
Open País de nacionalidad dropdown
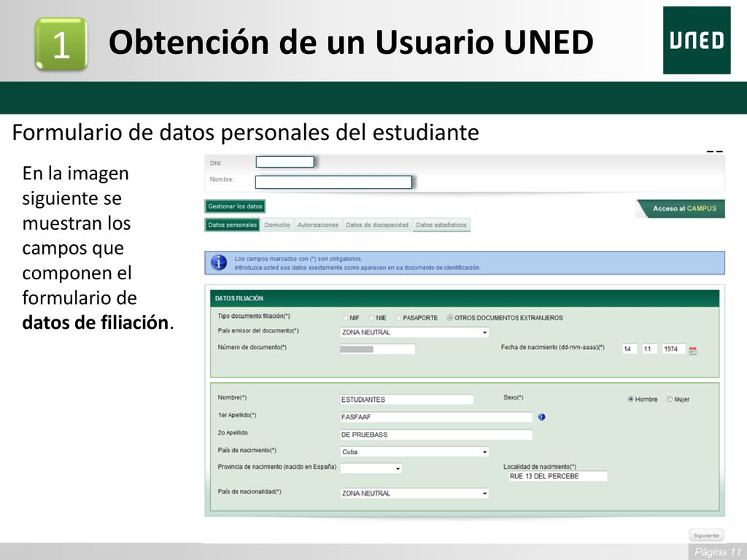click(x=414, y=494)
